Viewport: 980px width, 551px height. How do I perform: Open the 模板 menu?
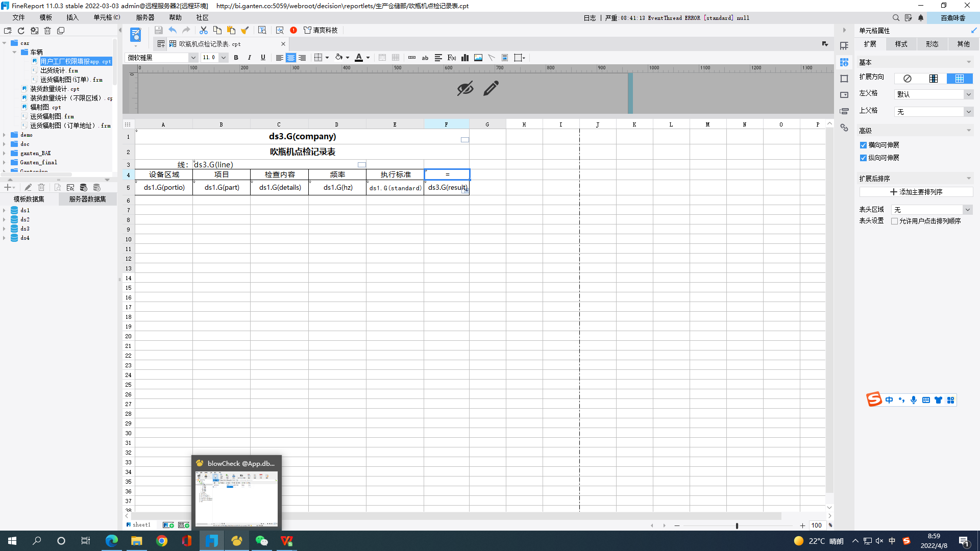pos(46,17)
